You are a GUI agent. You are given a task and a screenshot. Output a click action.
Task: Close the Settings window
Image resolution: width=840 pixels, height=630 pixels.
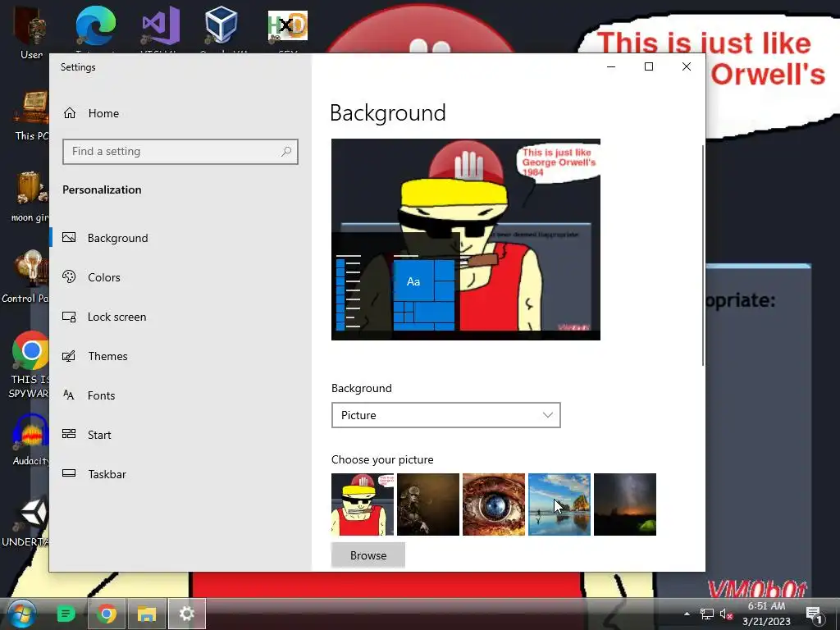(687, 66)
